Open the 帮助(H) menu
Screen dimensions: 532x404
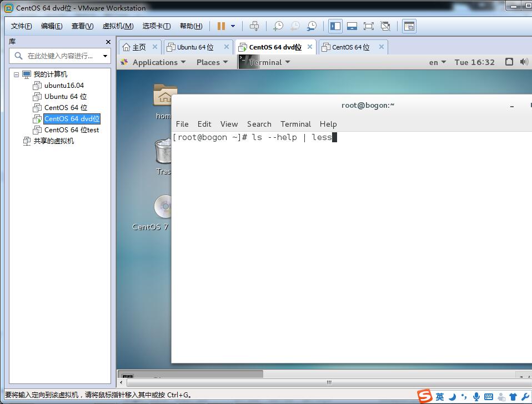click(x=191, y=26)
